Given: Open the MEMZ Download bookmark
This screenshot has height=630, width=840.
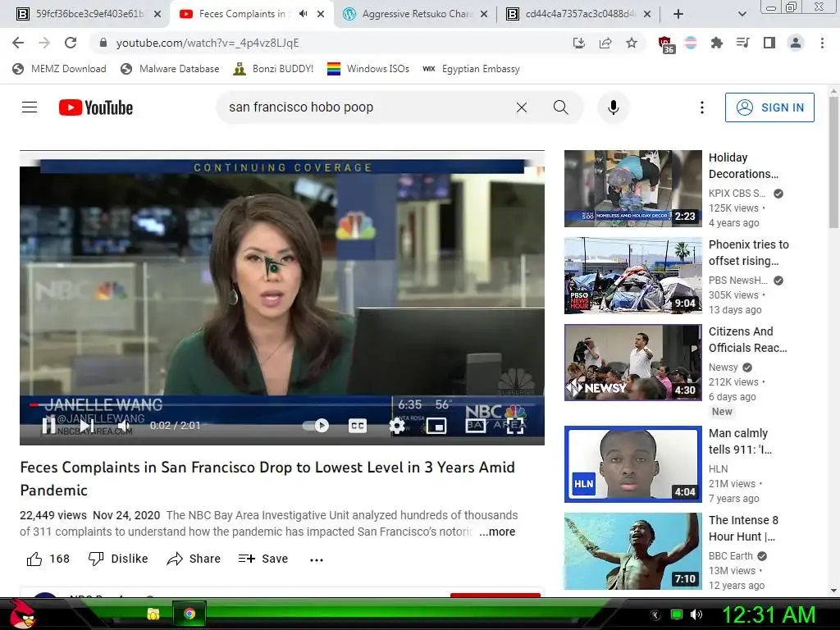Looking at the screenshot, I should coord(59,69).
